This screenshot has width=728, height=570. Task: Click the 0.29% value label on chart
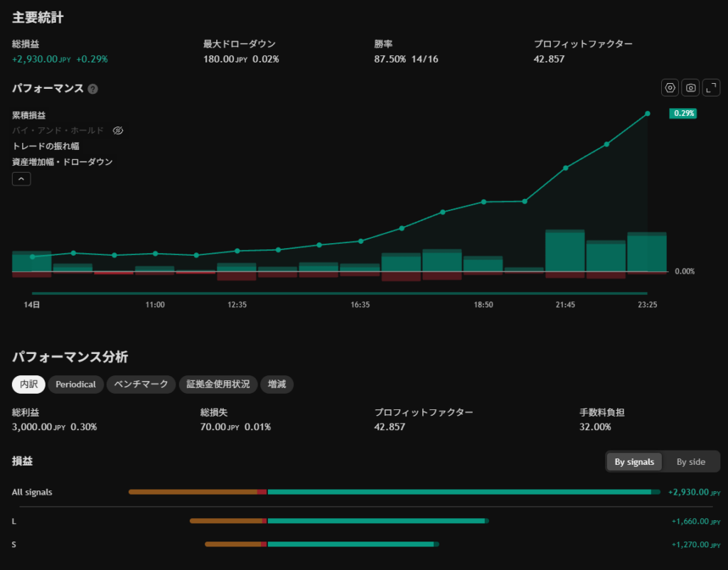[x=683, y=113]
